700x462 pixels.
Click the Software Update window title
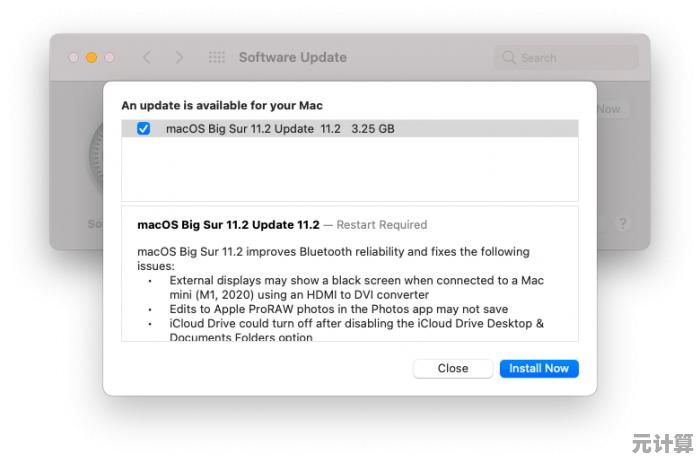(292, 58)
